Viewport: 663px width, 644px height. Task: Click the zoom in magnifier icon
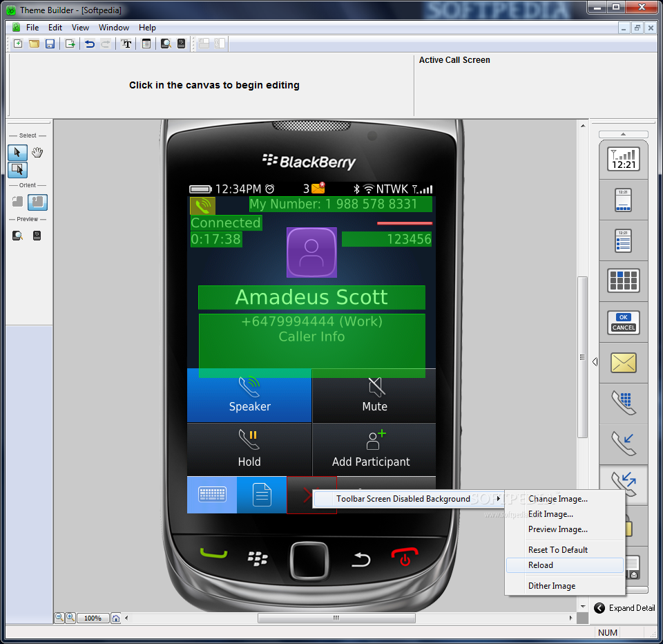70,618
